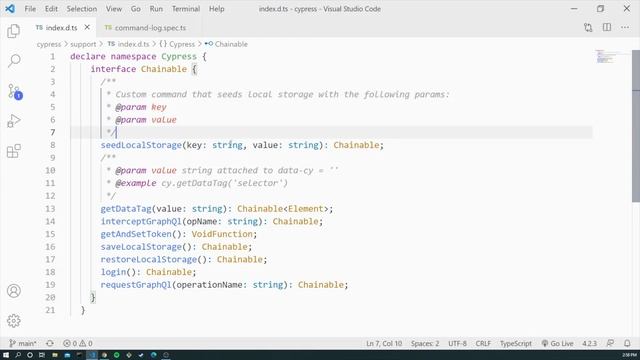Close the index.d.ts tab

tap(87, 27)
